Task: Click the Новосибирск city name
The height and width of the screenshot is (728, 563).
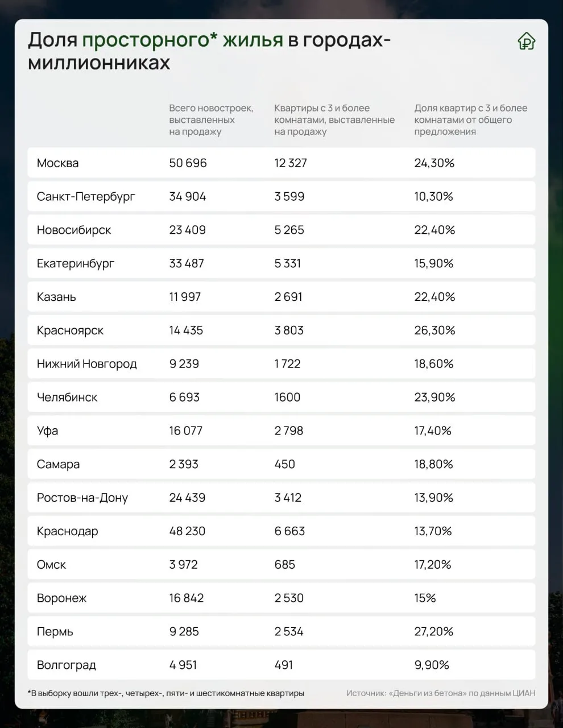Action: click(74, 230)
